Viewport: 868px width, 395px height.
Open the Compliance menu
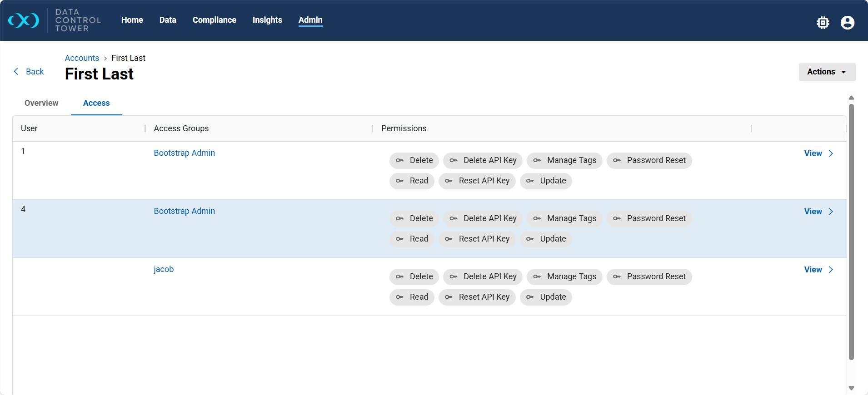pos(214,20)
